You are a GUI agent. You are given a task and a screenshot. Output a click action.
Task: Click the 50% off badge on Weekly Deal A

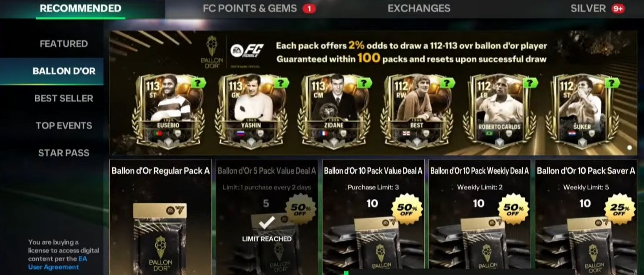(513, 209)
